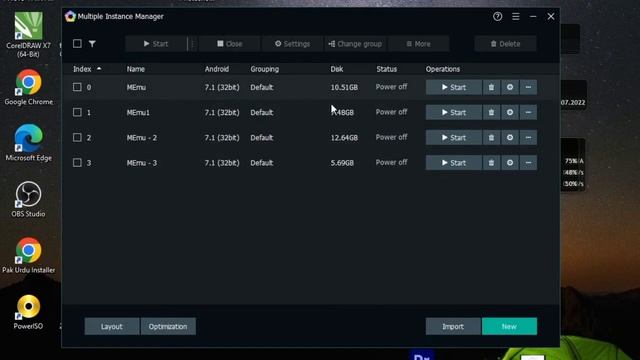Image resolution: width=640 pixels, height=360 pixels.
Task: Open more options for MEmu row
Action: tap(528, 87)
